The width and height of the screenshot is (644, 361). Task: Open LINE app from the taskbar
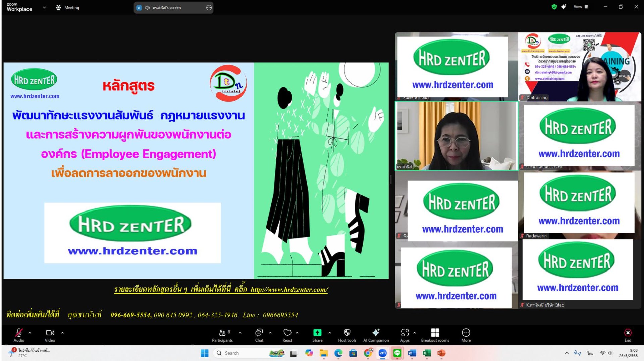[x=397, y=353]
